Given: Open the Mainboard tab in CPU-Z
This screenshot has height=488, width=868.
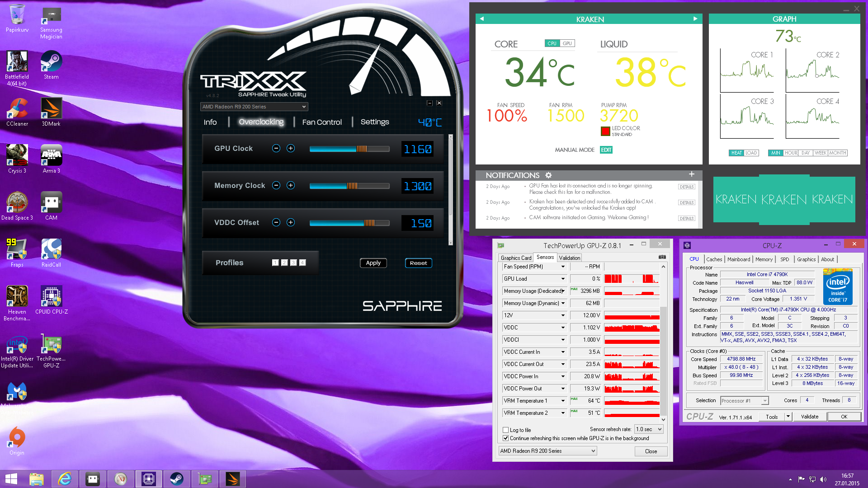Looking at the screenshot, I should click(x=739, y=259).
